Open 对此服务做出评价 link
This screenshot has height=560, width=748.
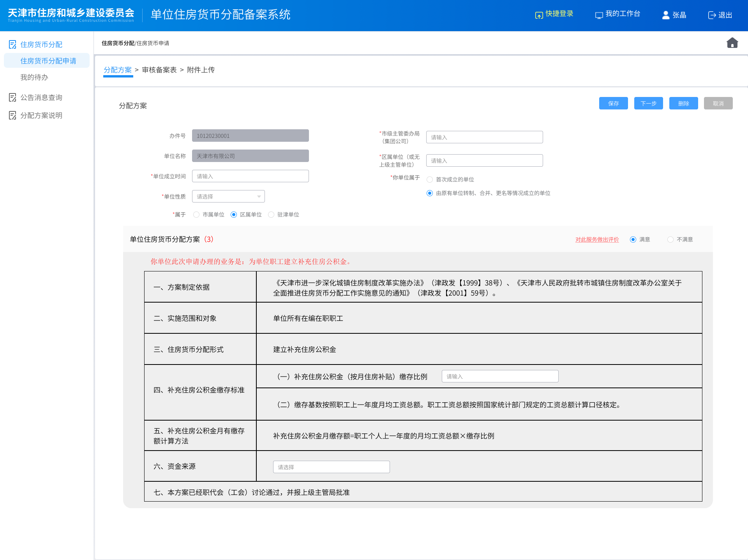597,239
